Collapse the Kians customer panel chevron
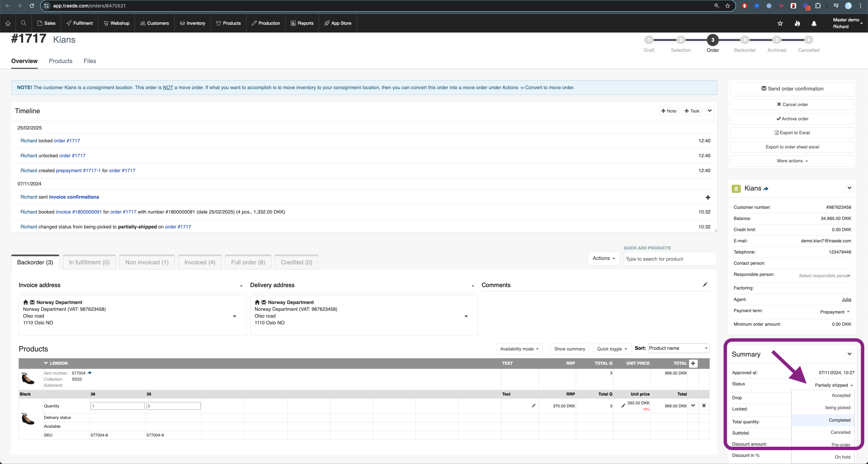This screenshot has width=868, height=464. tap(849, 188)
